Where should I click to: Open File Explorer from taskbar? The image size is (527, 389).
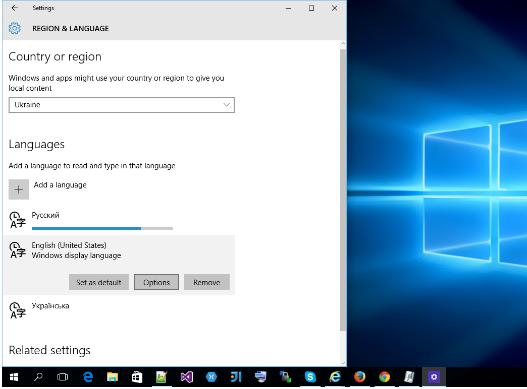112,377
